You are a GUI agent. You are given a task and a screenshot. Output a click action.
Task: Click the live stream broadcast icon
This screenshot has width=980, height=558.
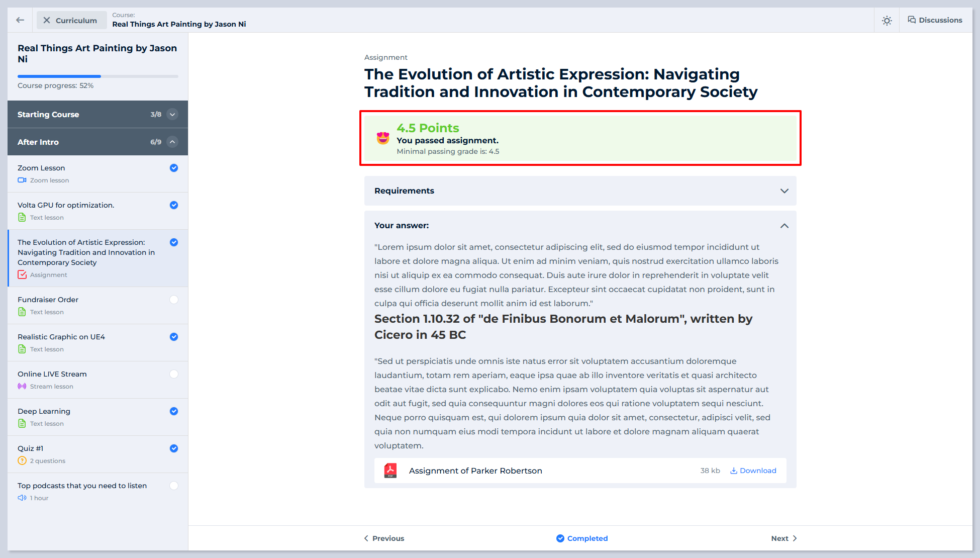pyautogui.click(x=22, y=386)
